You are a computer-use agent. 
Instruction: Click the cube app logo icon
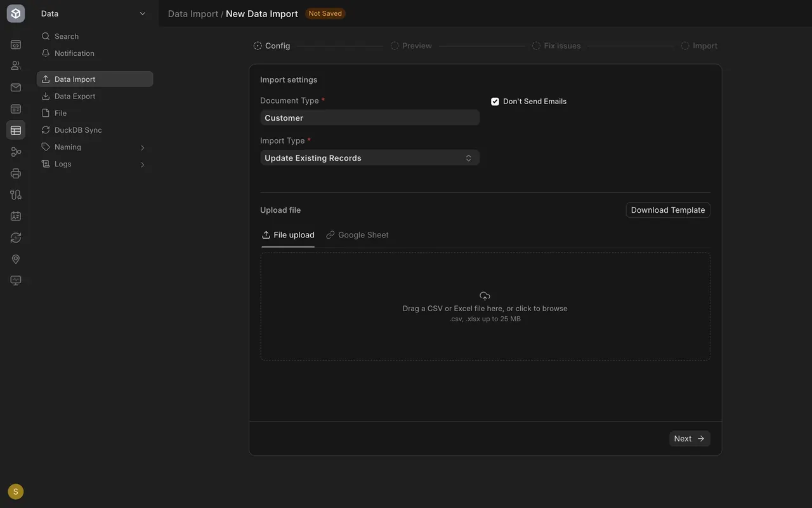pyautogui.click(x=16, y=13)
